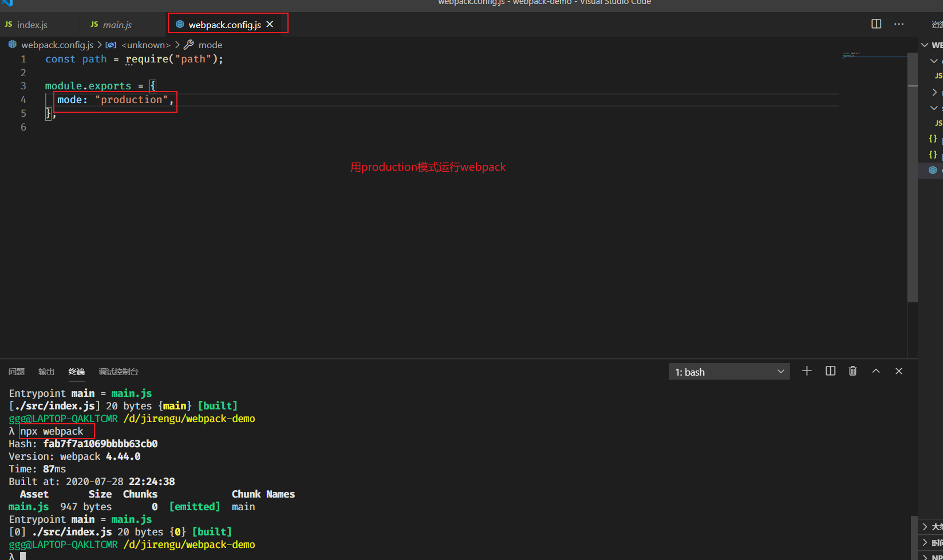Image resolution: width=943 pixels, height=560 pixels.
Task: Click line number 6 in the gutter
Action: pos(23,127)
